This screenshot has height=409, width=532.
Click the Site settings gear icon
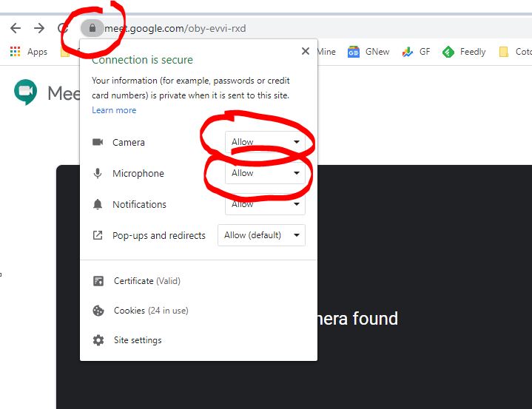(98, 339)
